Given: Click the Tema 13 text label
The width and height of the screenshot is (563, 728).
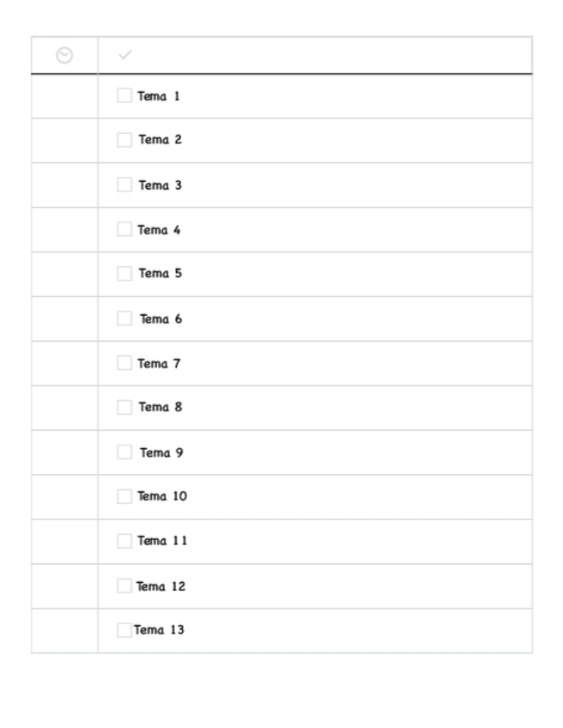Looking at the screenshot, I should coord(159,630).
